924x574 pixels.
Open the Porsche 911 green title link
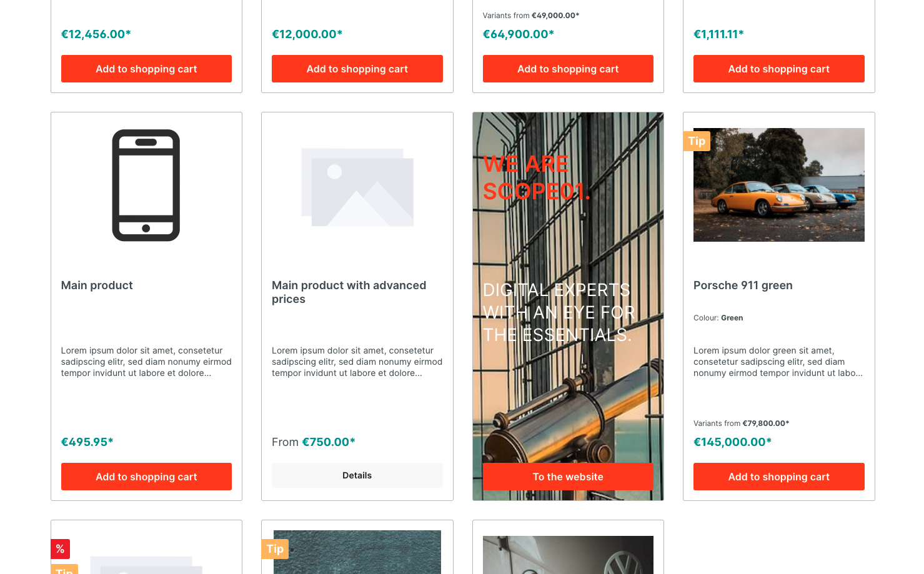pyautogui.click(x=743, y=285)
